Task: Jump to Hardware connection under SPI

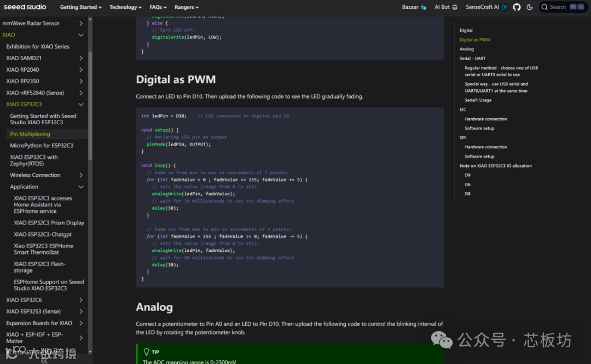Action: [x=485, y=147]
